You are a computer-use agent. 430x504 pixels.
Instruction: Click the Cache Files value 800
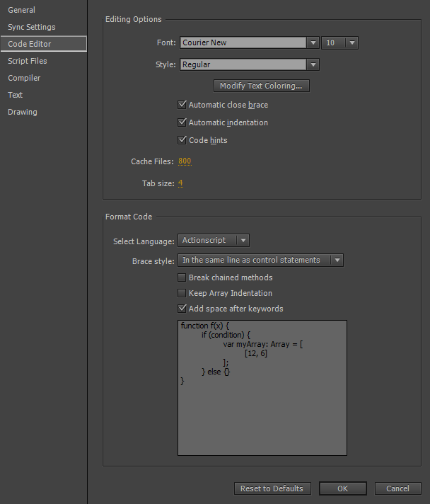185,161
